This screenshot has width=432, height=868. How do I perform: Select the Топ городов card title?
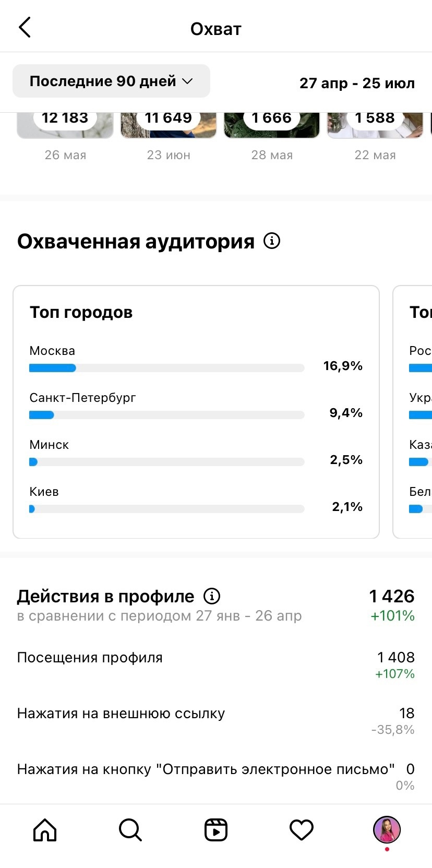click(81, 312)
